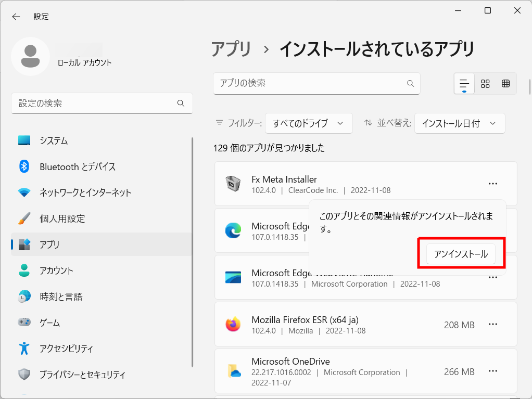Viewport: 532px width, 399px height.
Task: Select アプリ in the sidebar
Action: 102,244
